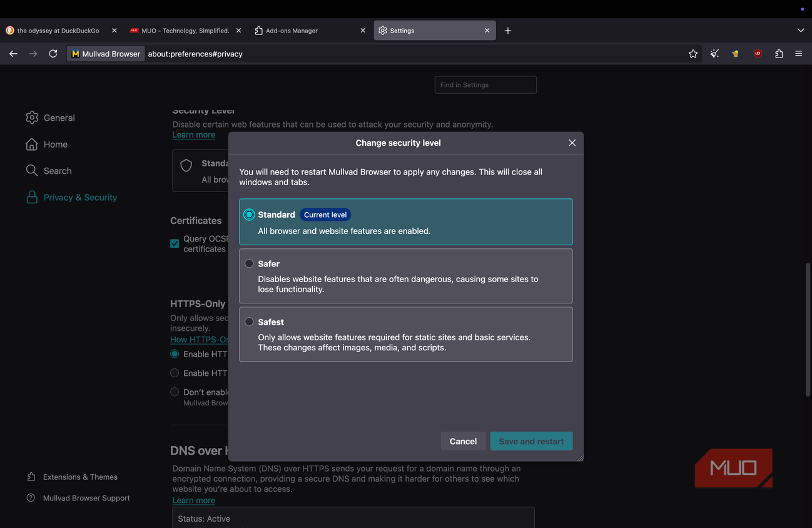
Task: Click the dialog's bottom-right resize grip
Action: pyautogui.click(x=580, y=458)
